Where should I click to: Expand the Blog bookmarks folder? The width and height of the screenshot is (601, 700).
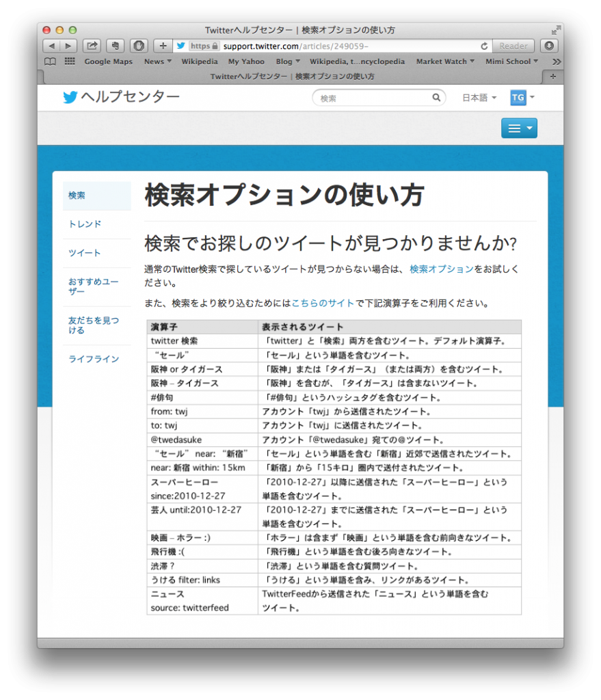(x=288, y=62)
